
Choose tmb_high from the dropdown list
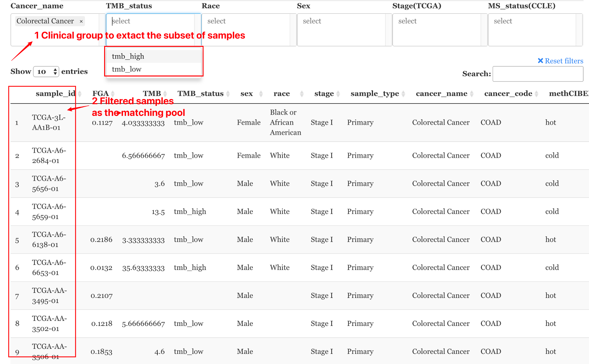[128, 56]
